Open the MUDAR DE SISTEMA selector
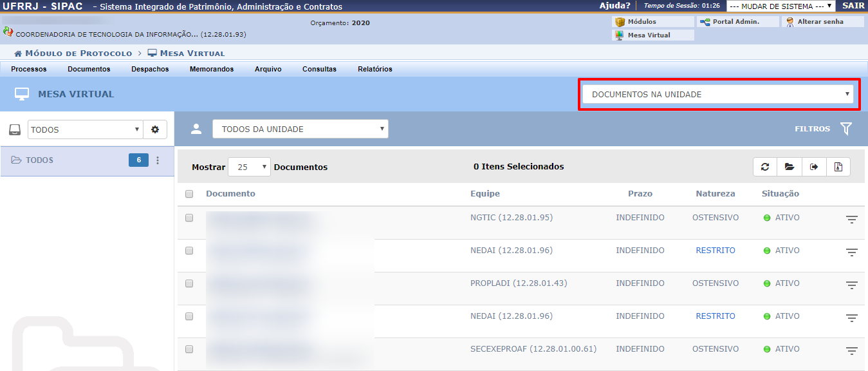The height and width of the screenshot is (371, 868). click(780, 6)
